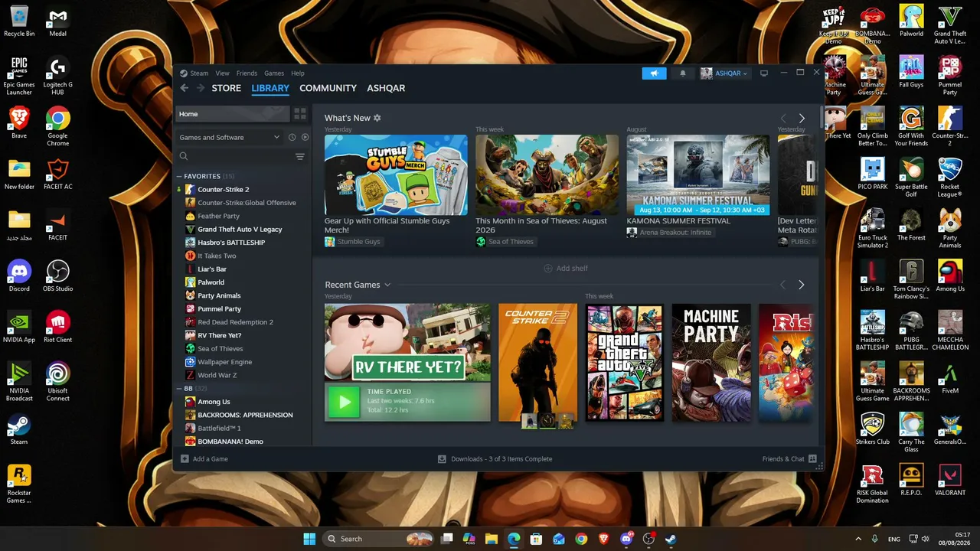
Task: Go back with the Steam back arrow
Action: [184, 88]
